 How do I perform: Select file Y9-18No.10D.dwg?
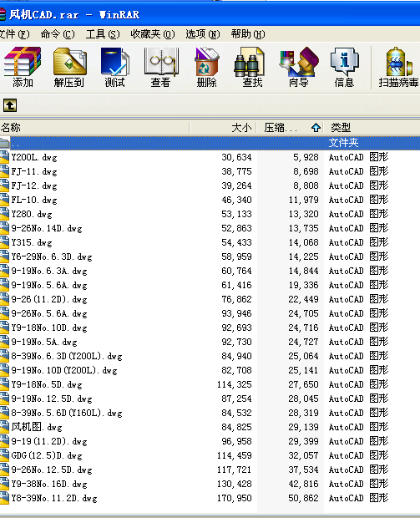point(49,328)
